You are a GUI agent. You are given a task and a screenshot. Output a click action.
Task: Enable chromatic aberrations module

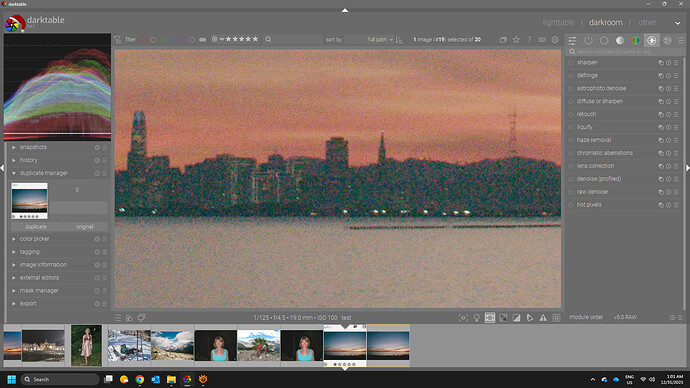point(571,153)
